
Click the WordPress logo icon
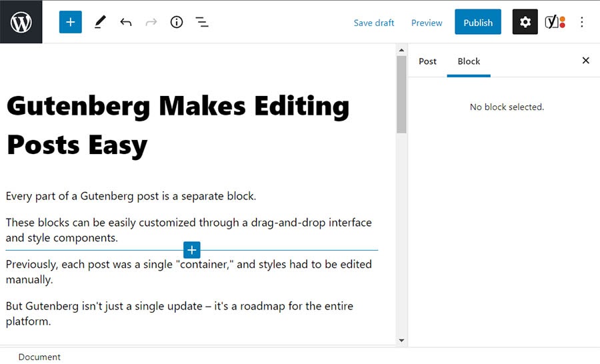(x=21, y=22)
